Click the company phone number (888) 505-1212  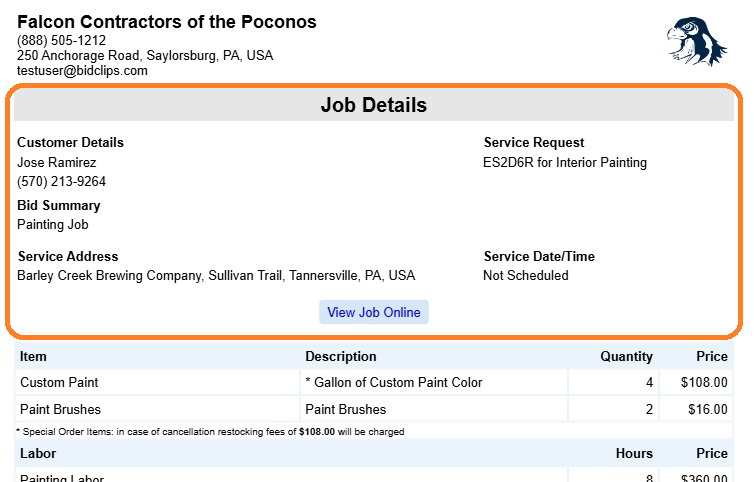click(61, 40)
